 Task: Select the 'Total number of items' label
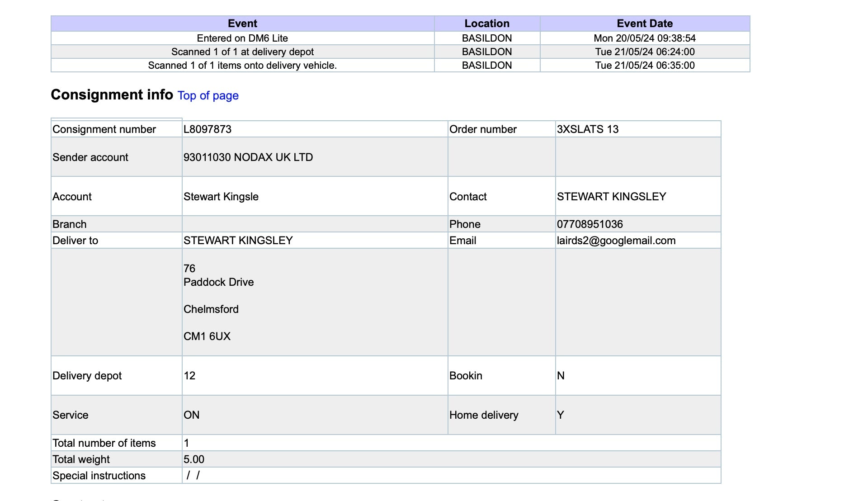coord(104,443)
